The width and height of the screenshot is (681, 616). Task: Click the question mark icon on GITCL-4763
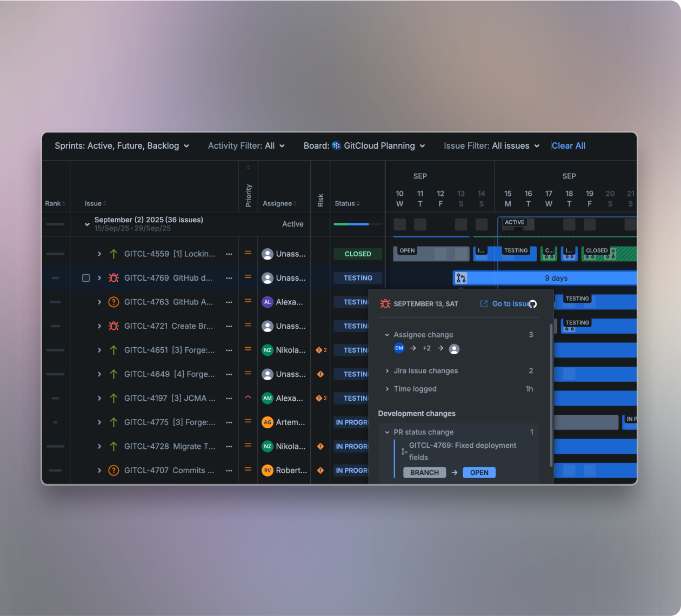click(x=113, y=302)
